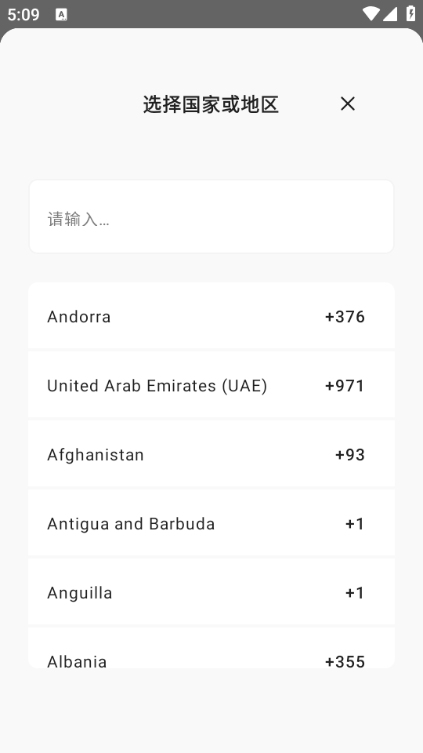Pick Antigua and Barbuda
This screenshot has width=423, height=753.
(211, 523)
